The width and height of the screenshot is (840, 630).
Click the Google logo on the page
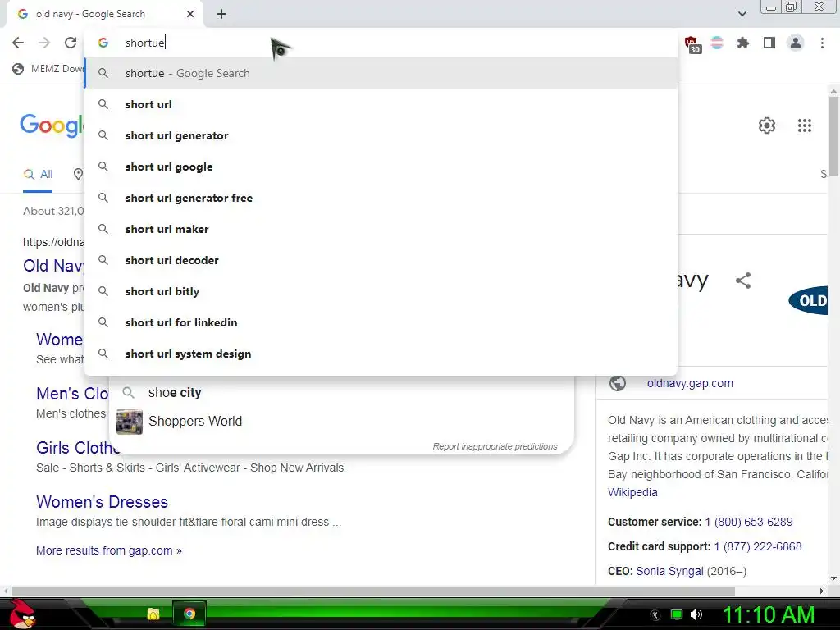pos(52,126)
